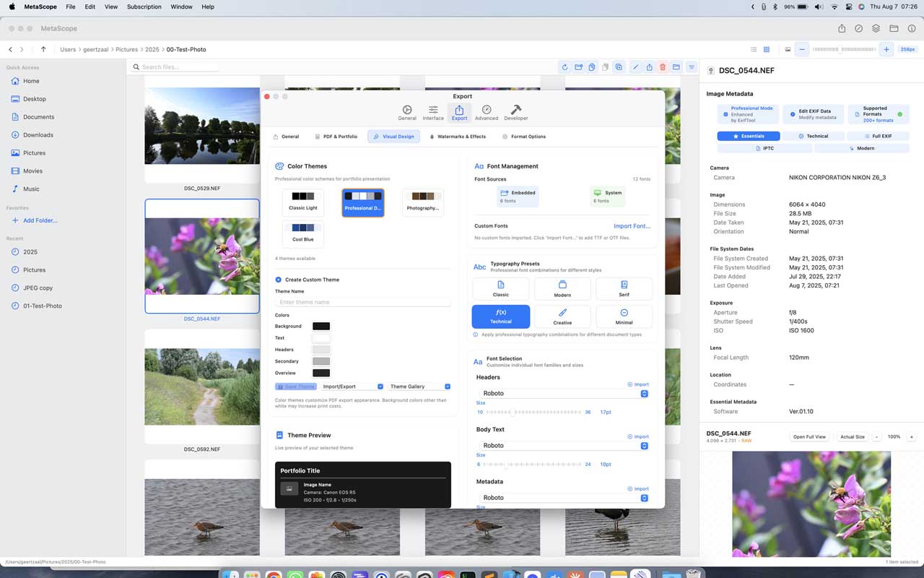924x578 pixels.
Task: Open the Theme Gallery dropdown
Action: click(x=420, y=387)
